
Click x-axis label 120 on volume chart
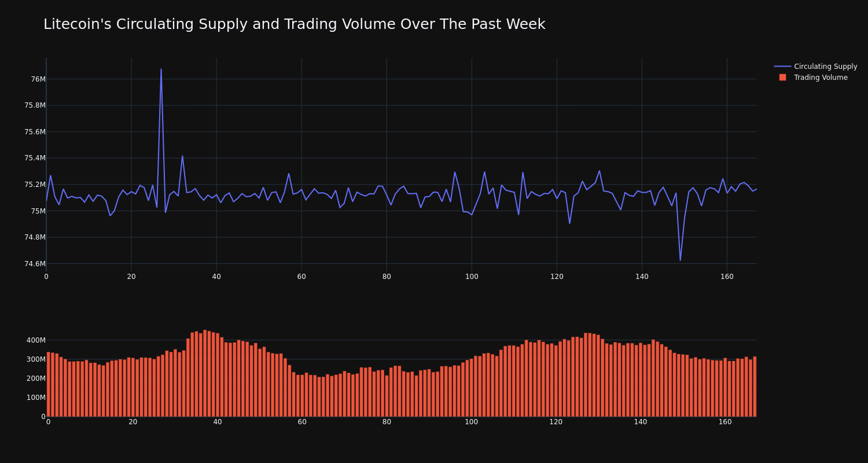point(556,422)
